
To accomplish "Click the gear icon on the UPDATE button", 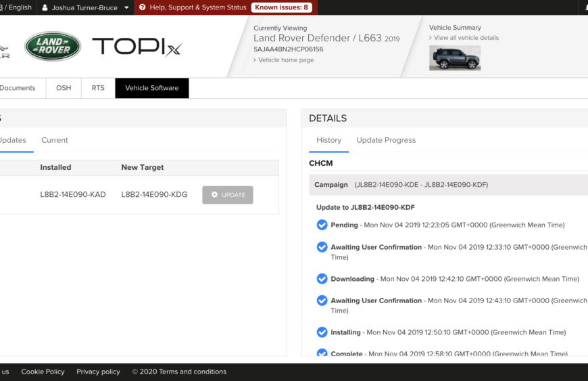I will pyautogui.click(x=214, y=194).
